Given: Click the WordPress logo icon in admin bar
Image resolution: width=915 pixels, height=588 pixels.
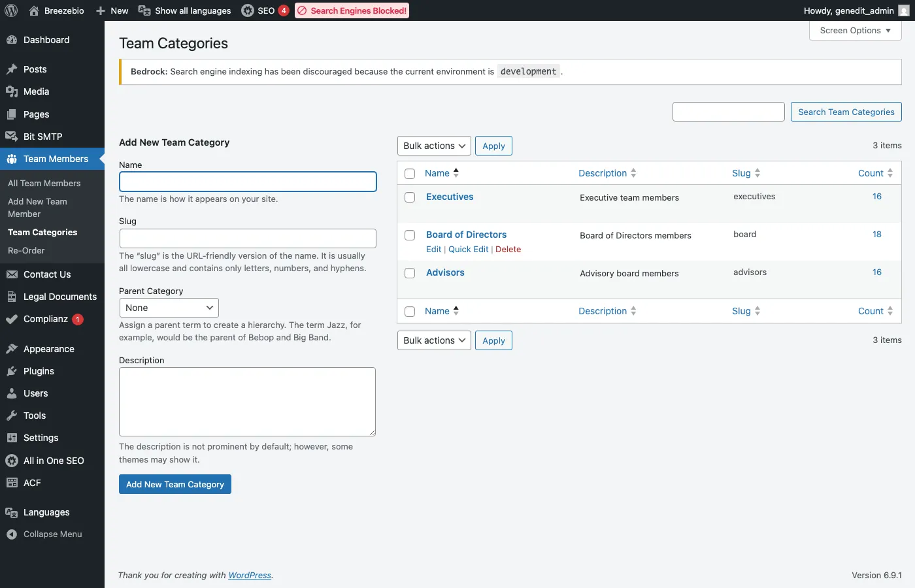Looking at the screenshot, I should [11, 10].
